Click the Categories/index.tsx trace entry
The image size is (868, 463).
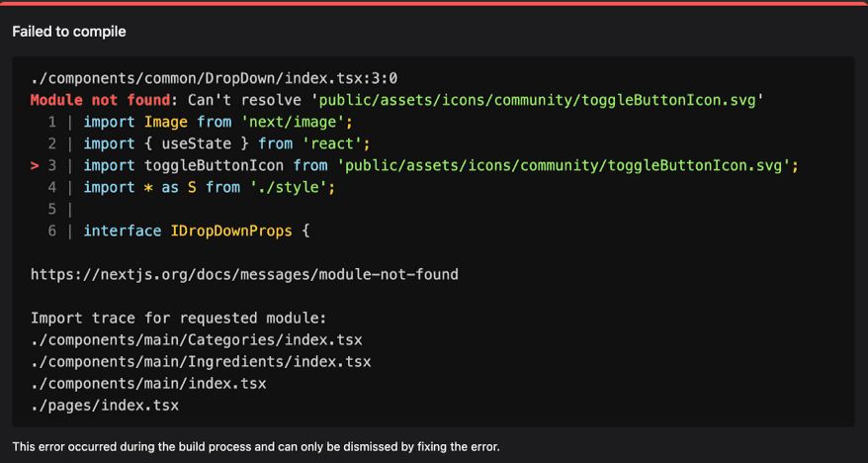(x=197, y=339)
